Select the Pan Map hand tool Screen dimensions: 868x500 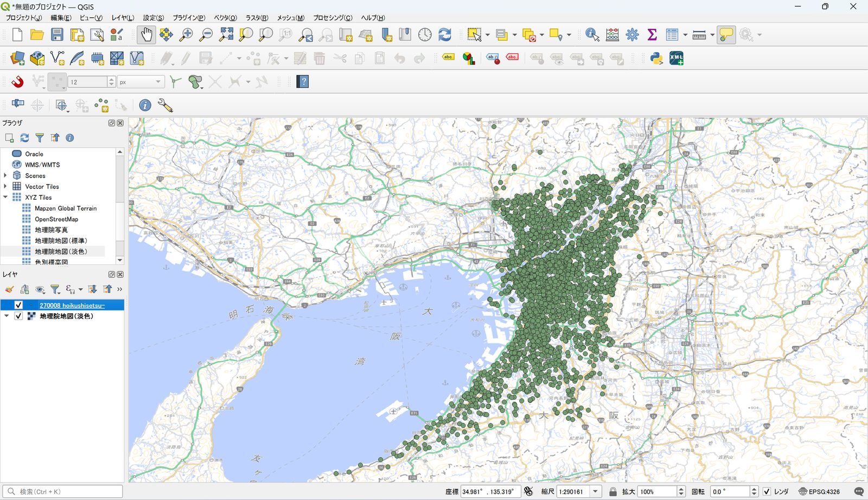tap(146, 35)
